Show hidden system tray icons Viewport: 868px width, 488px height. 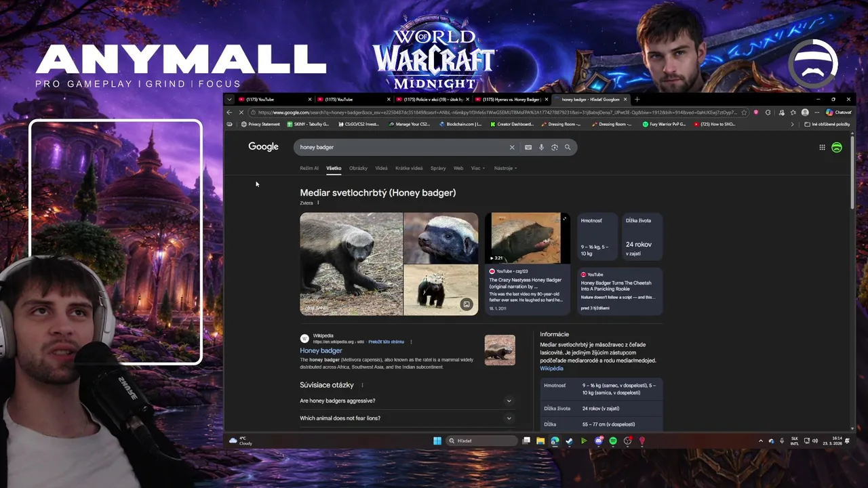[760, 441]
